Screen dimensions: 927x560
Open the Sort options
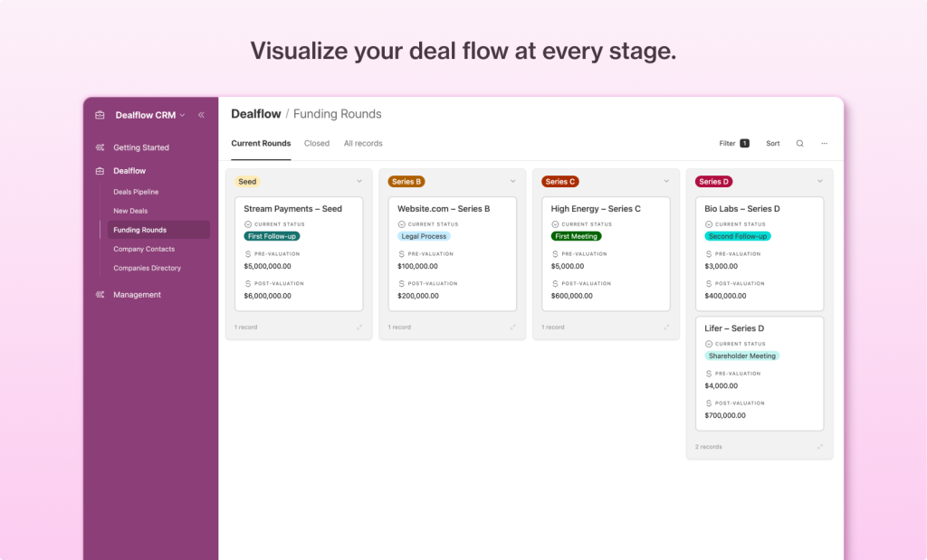pyautogui.click(x=773, y=143)
